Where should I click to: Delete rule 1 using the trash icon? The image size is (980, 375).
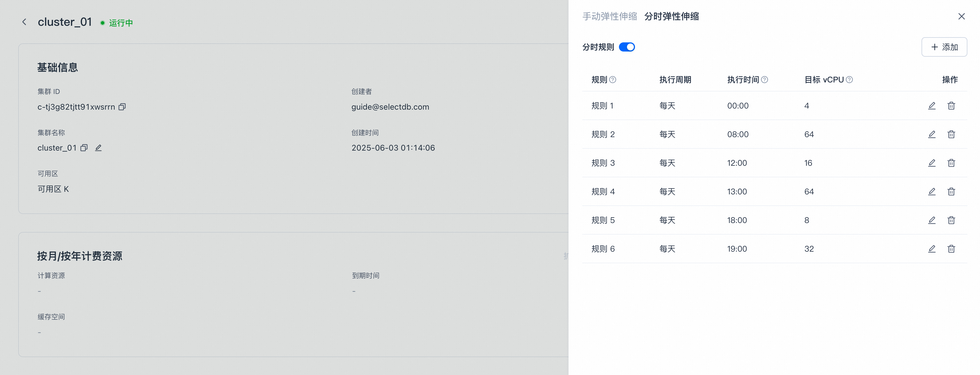951,106
